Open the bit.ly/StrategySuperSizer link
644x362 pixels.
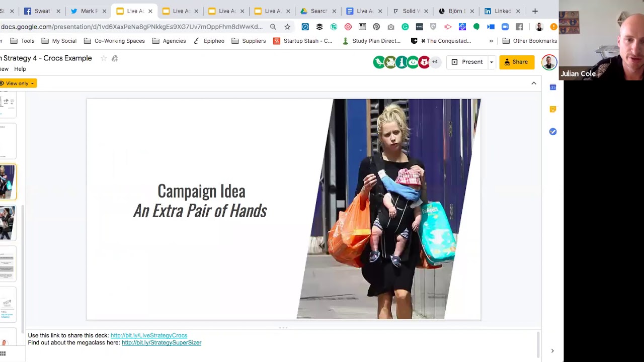tap(162, 342)
